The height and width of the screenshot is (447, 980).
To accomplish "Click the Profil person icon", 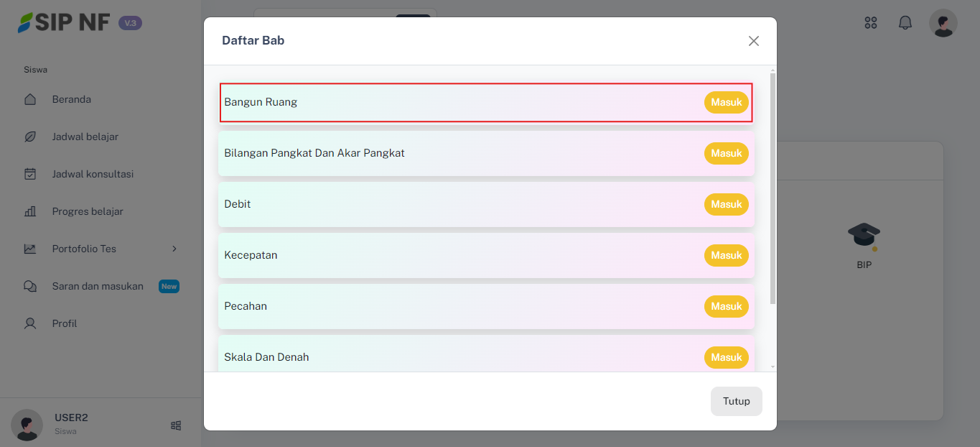I will 30,323.
